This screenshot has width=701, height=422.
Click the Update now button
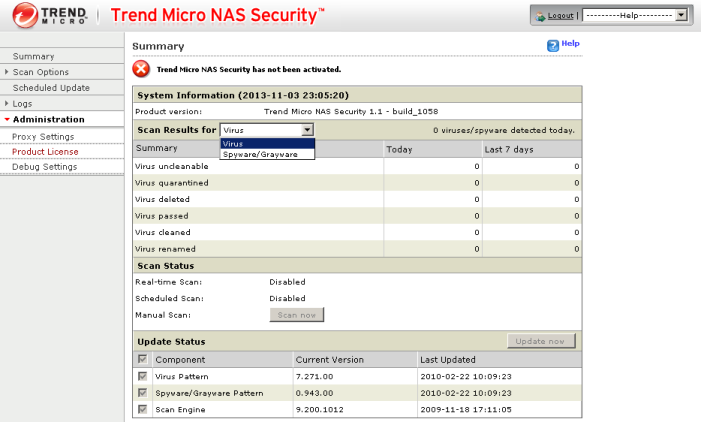click(x=541, y=341)
